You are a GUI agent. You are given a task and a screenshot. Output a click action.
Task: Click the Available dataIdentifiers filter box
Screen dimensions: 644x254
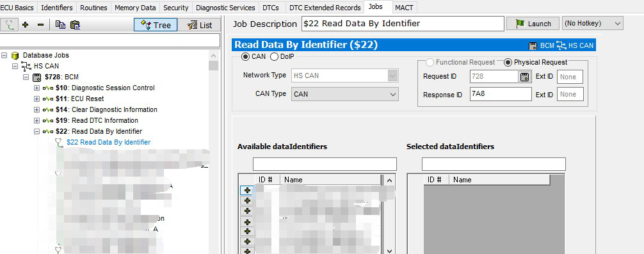tap(325, 164)
